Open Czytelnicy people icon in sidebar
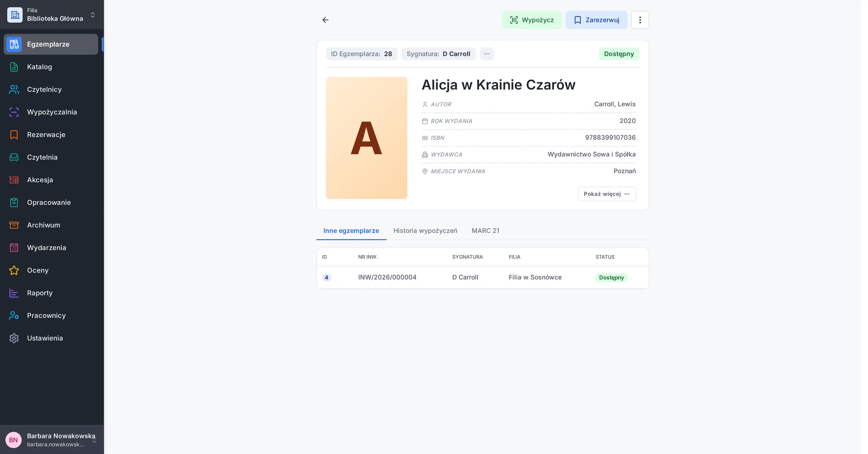 pyautogui.click(x=14, y=89)
